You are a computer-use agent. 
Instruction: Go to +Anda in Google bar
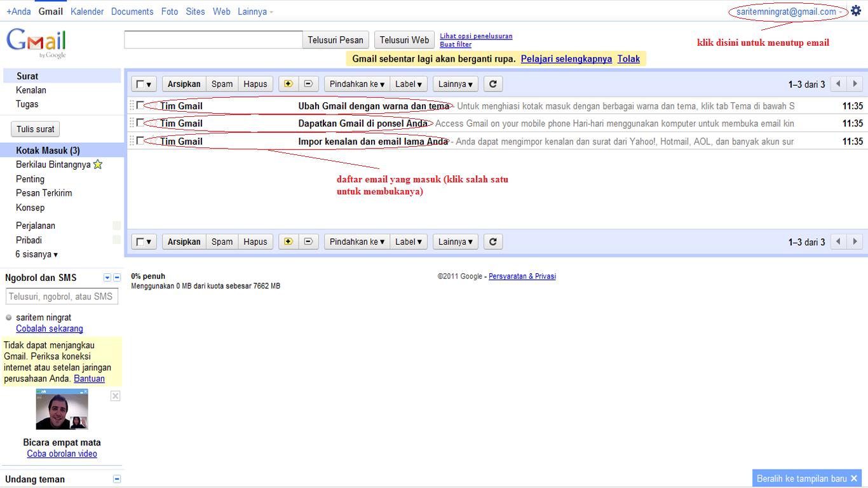[x=18, y=11]
